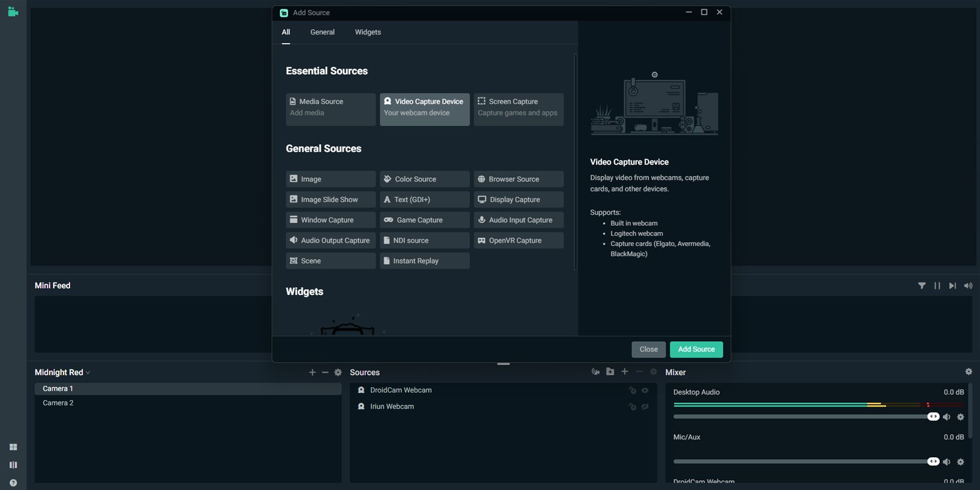The width and height of the screenshot is (980, 490).
Task: Remove the selected scene with the minus icon
Action: 325,372
